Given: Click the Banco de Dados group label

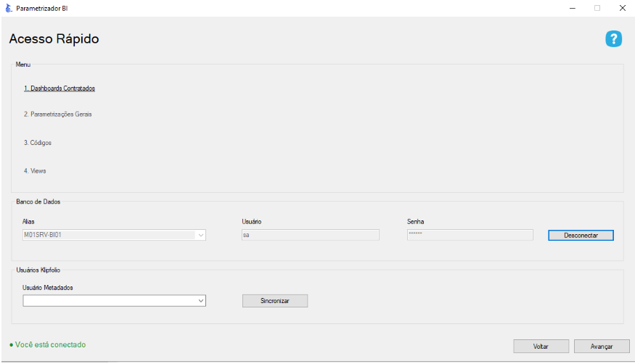Looking at the screenshot, I should click(x=38, y=202).
